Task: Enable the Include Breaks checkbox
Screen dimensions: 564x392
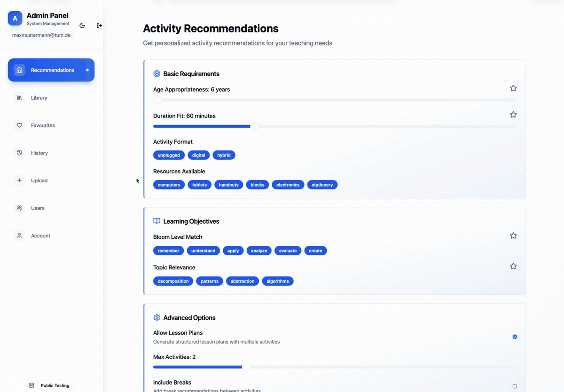Action: (515, 386)
